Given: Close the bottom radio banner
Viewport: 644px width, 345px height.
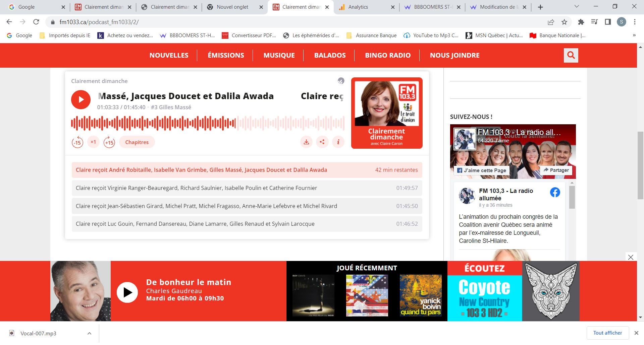Looking at the screenshot, I should (631, 257).
